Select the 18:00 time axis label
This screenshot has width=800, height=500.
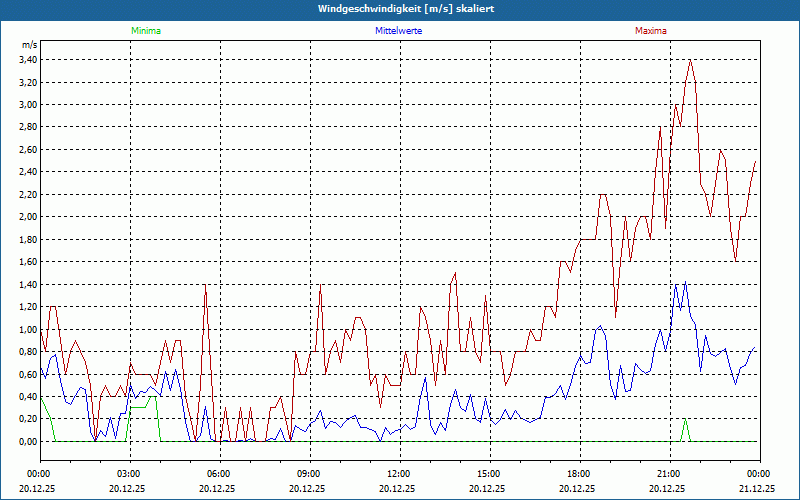(x=578, y=473)
